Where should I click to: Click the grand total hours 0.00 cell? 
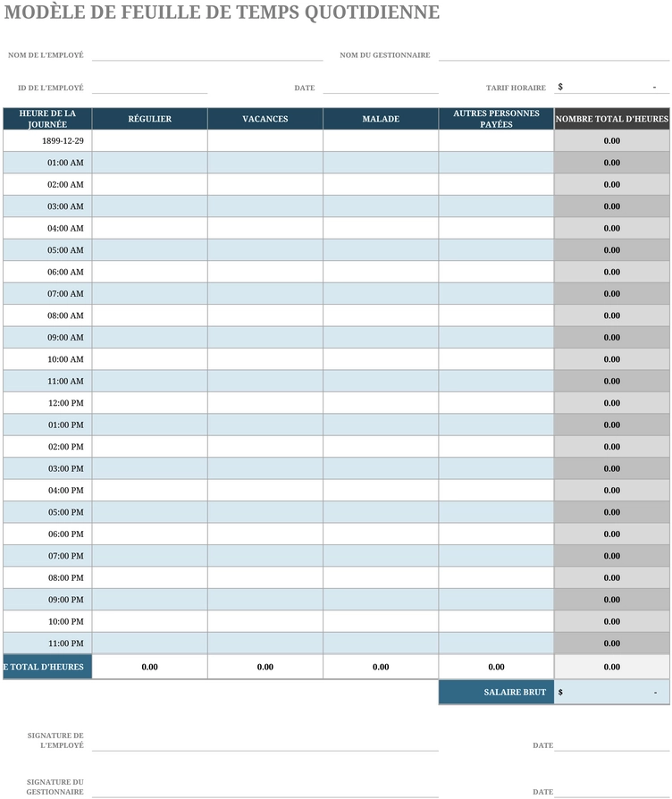pos(612,667)
